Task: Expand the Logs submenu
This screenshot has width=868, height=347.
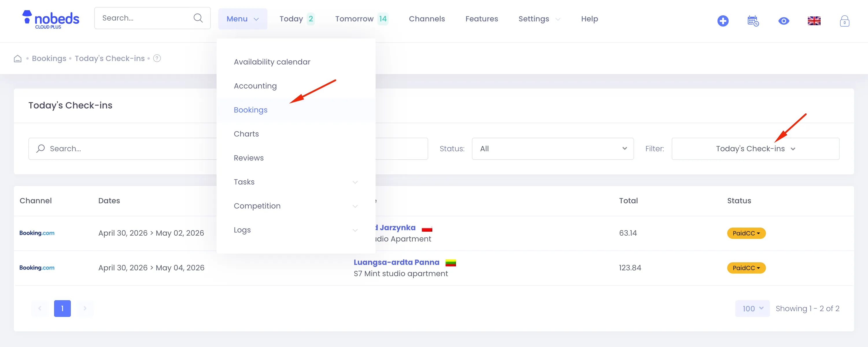Action: (296, 230)
